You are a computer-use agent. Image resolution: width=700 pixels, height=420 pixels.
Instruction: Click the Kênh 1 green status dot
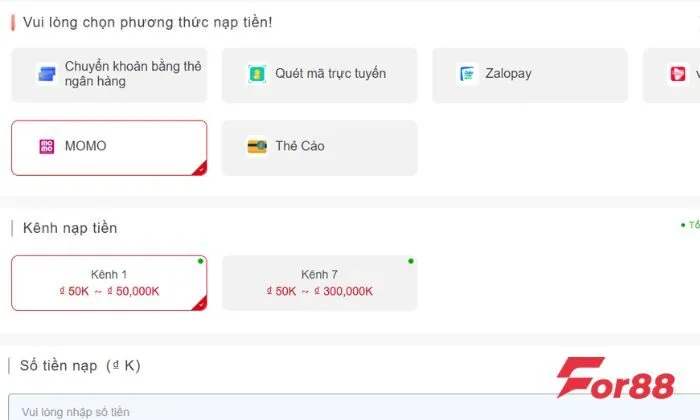(x=200, y=261)
